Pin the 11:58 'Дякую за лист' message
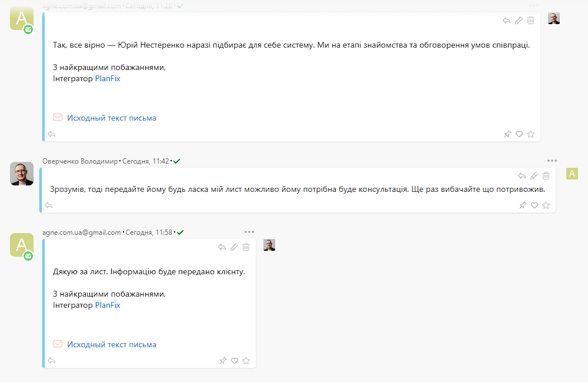 (223, 361)
